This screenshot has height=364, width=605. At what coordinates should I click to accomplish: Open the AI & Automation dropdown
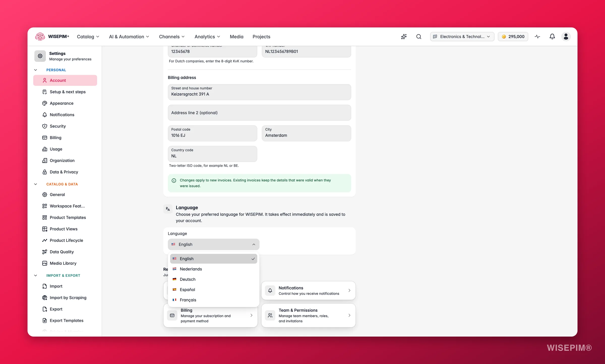pyautogui.click(x=129, y=37)
